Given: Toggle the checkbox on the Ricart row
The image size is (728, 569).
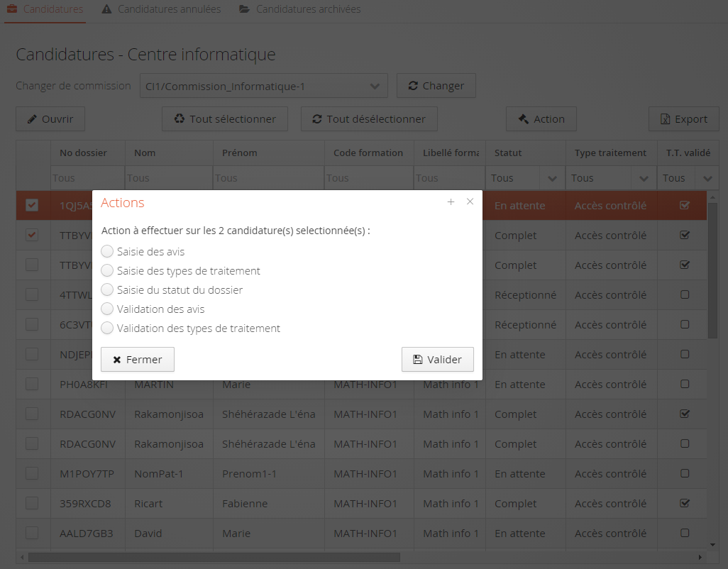Looking at the screenshot, I should 32,503.
